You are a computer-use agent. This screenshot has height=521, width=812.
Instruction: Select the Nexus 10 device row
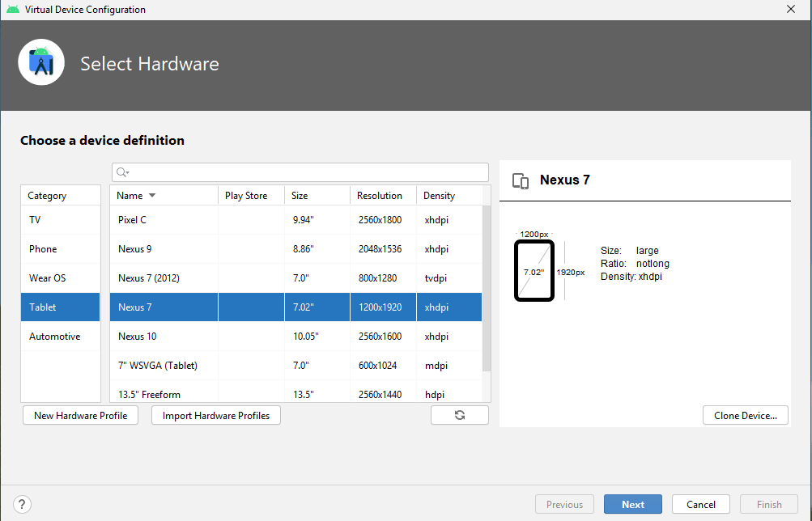pos(295,337)
